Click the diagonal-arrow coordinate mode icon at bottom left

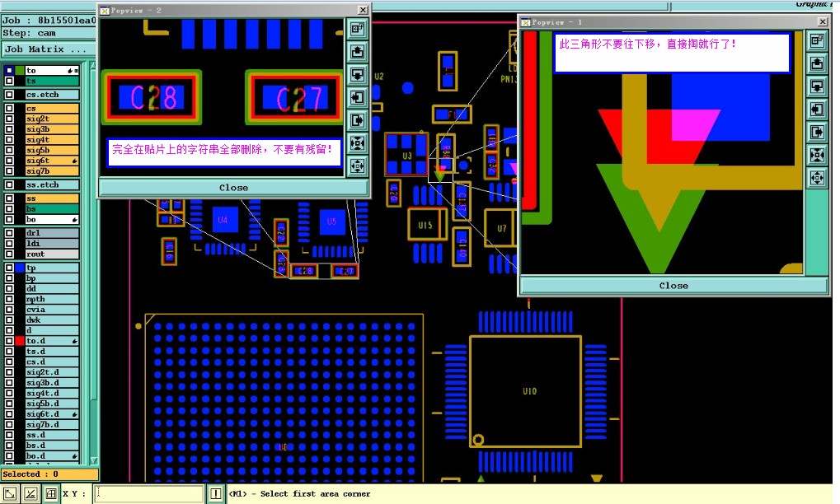click(x=10, y=494)
